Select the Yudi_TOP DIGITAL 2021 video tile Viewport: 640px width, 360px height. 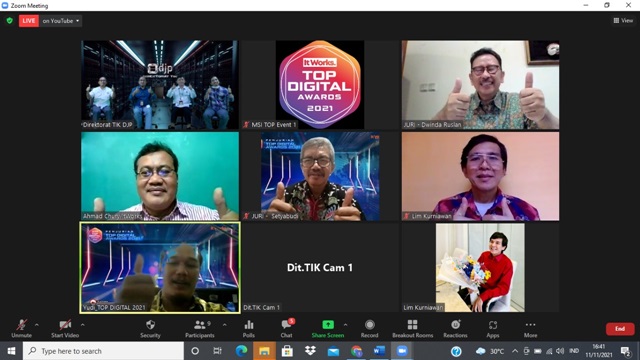[160, 268]
